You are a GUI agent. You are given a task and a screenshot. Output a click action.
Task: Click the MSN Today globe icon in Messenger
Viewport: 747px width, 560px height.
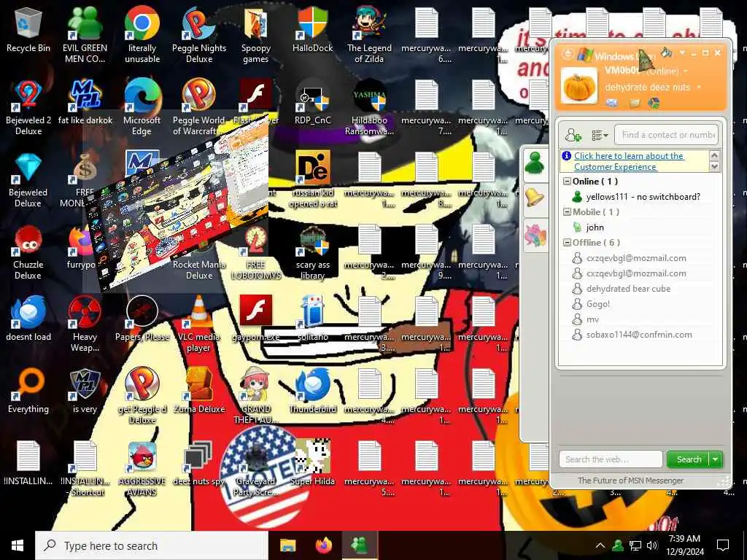pyautogui.click(x=654, y=103)
